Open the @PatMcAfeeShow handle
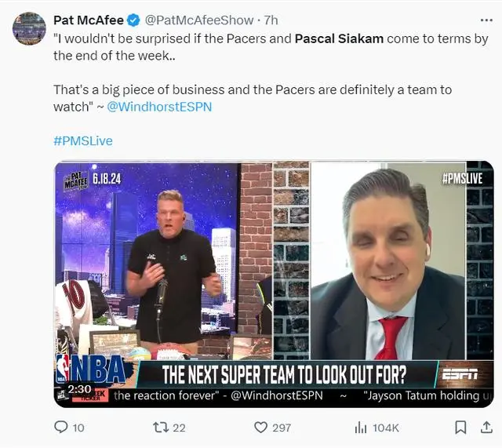Screen dimensions: 502x448 (x=199, y=20)
